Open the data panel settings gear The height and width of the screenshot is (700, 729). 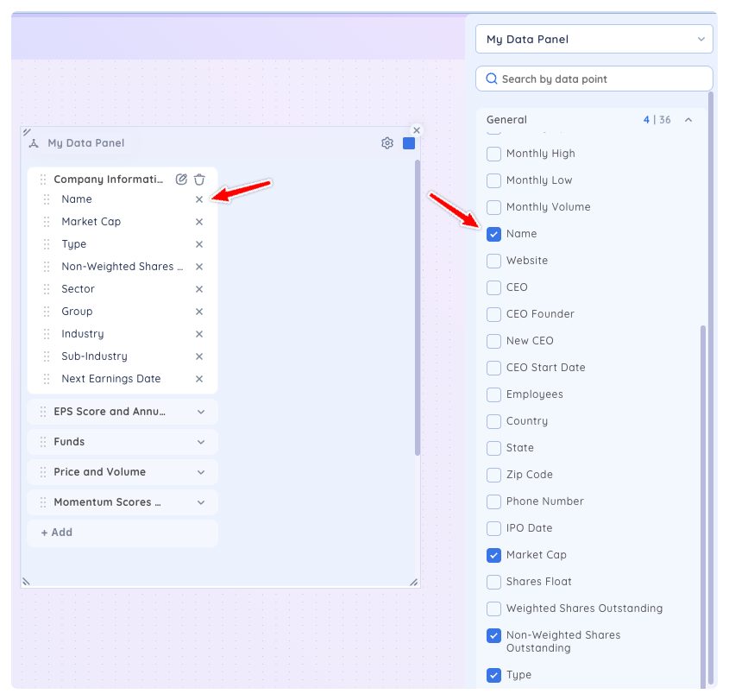coord(386,143)
